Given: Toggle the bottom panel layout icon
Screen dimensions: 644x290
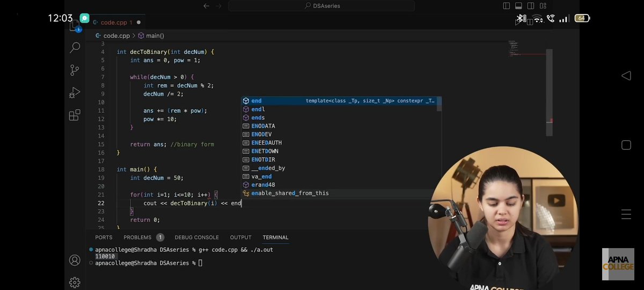Looking at the screenshot, I should pos(518,6).
